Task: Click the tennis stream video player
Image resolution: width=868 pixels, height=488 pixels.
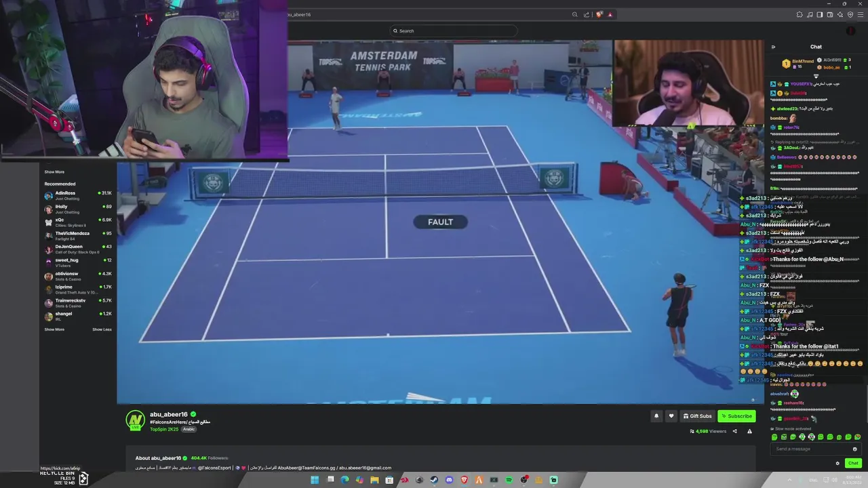Action: click(x=440, y=222)
